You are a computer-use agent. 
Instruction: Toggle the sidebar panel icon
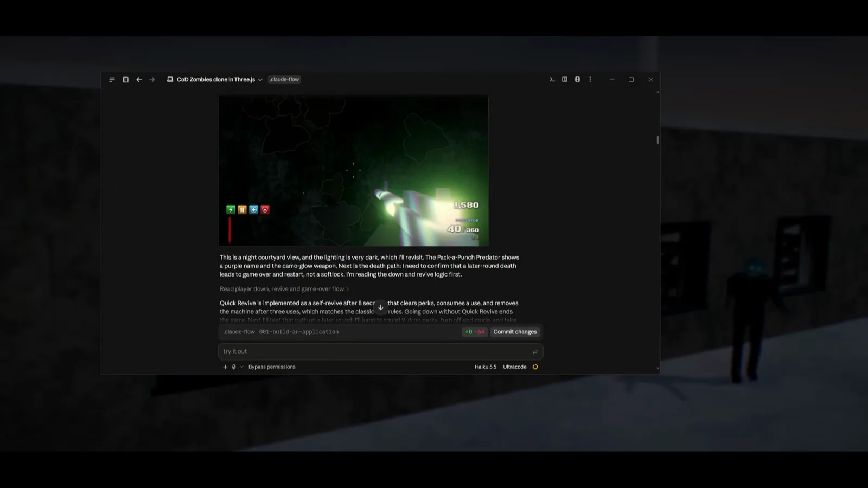125,80
